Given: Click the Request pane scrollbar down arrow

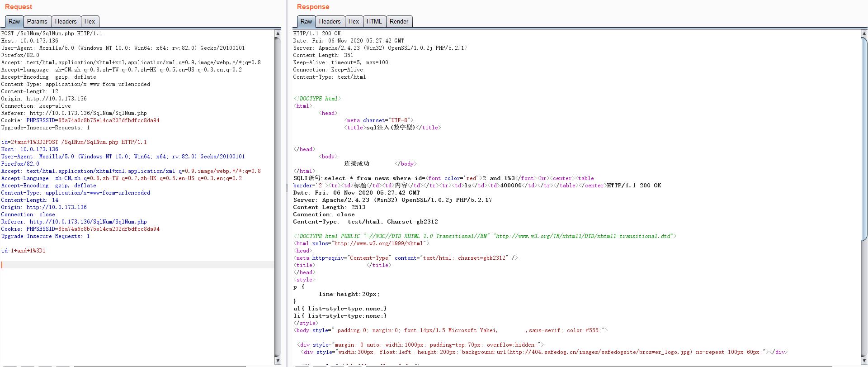Looking at the screenshot, I should (x=278, y=360).
